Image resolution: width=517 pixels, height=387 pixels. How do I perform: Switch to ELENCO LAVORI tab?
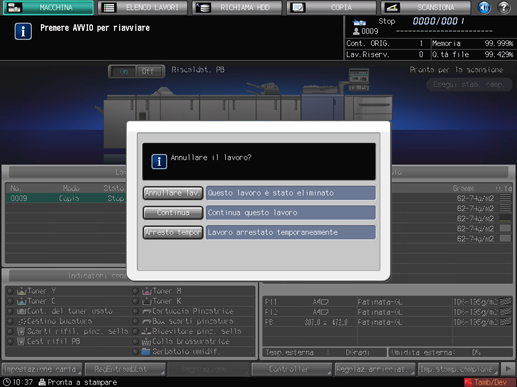[x=143, y=7]
